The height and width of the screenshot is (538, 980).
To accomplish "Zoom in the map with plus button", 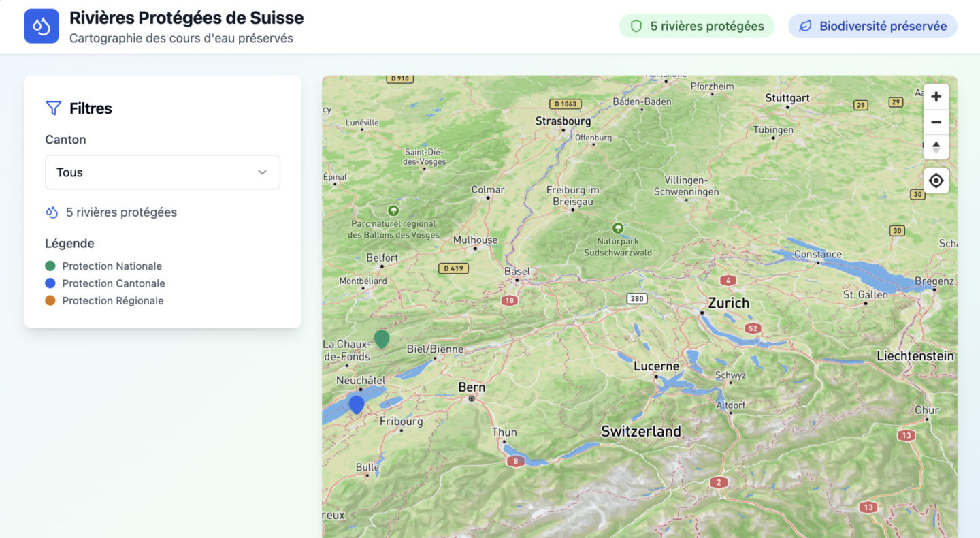I will pos(936,97).
